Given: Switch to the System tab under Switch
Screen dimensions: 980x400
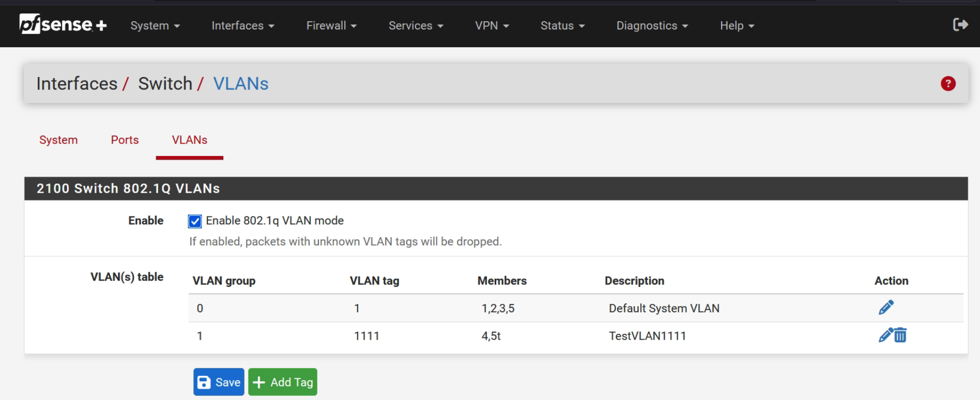Looking at the screenshot, I should [58, 140].
